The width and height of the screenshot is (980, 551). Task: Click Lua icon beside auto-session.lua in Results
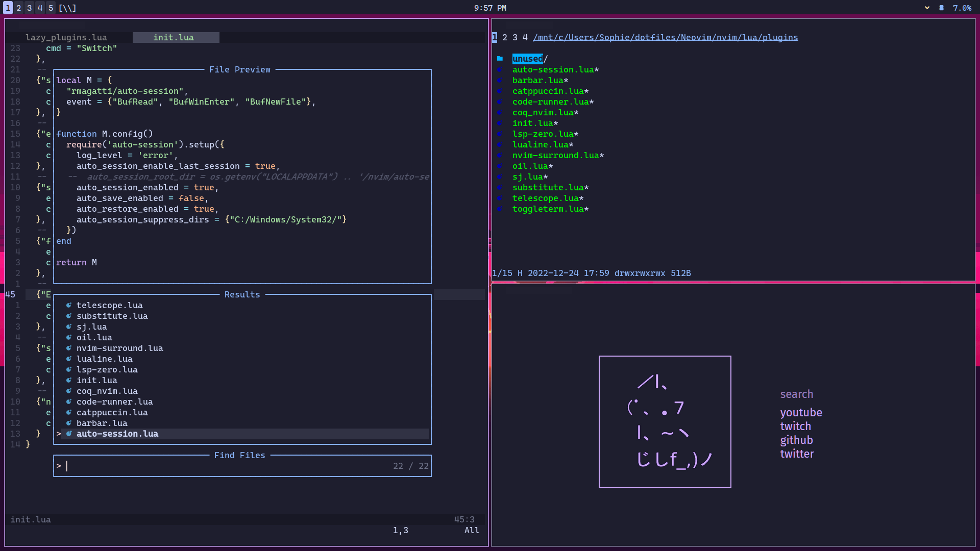(69, 434)
